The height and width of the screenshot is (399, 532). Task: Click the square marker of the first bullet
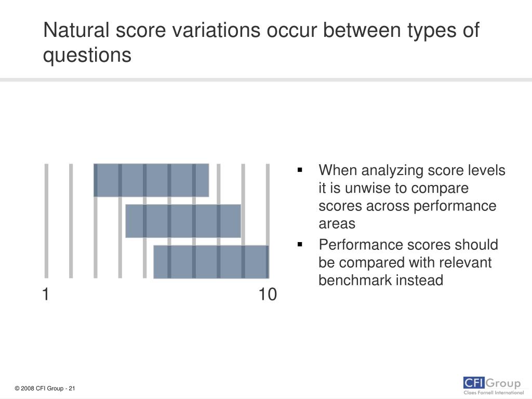pos(300,170)
